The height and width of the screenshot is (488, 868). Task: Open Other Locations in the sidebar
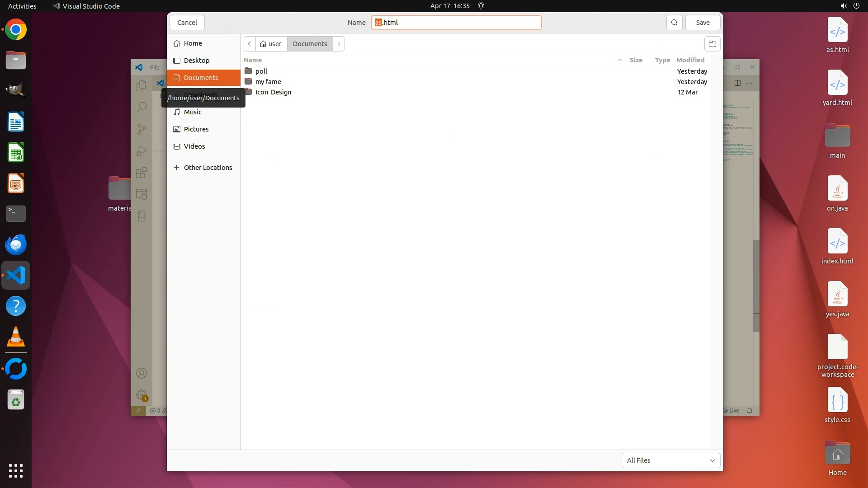pyautogui.click(x=208, y=168)
